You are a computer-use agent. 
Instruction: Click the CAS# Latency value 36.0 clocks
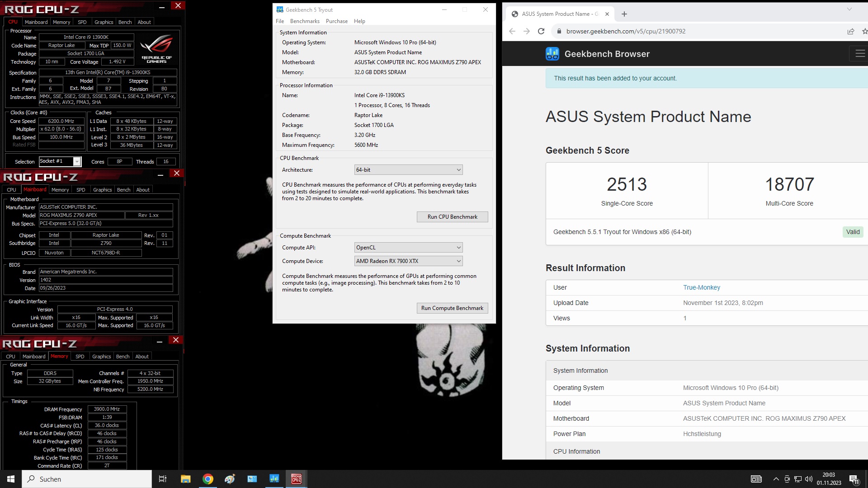[107, 425]
